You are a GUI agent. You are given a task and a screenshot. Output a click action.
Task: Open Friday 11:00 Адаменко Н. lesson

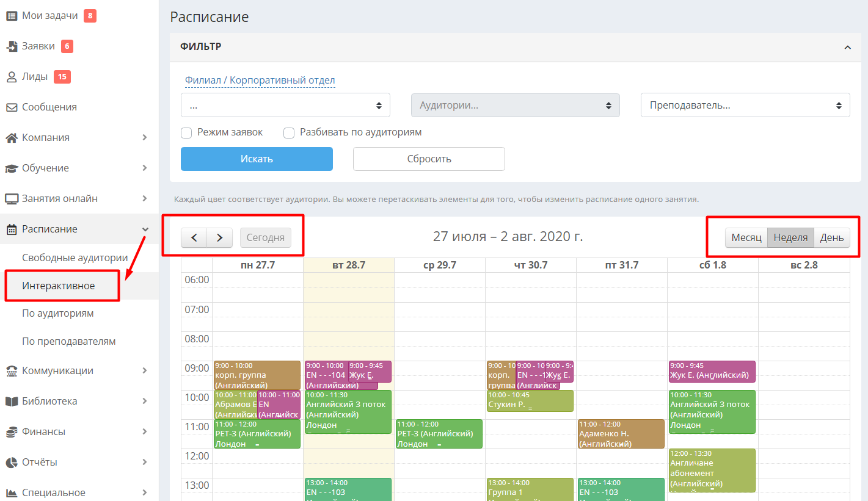[621, 434]
